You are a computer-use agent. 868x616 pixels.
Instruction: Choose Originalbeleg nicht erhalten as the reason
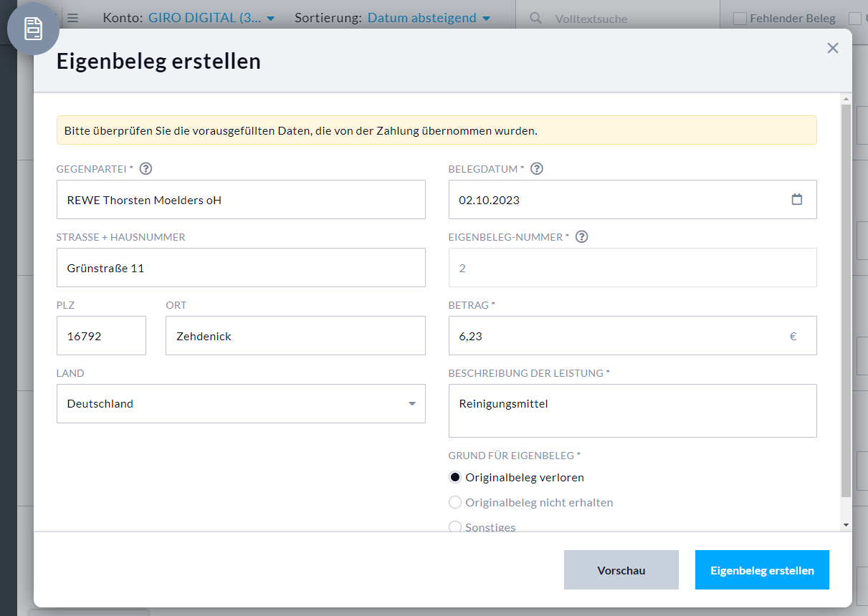[454, 502]
